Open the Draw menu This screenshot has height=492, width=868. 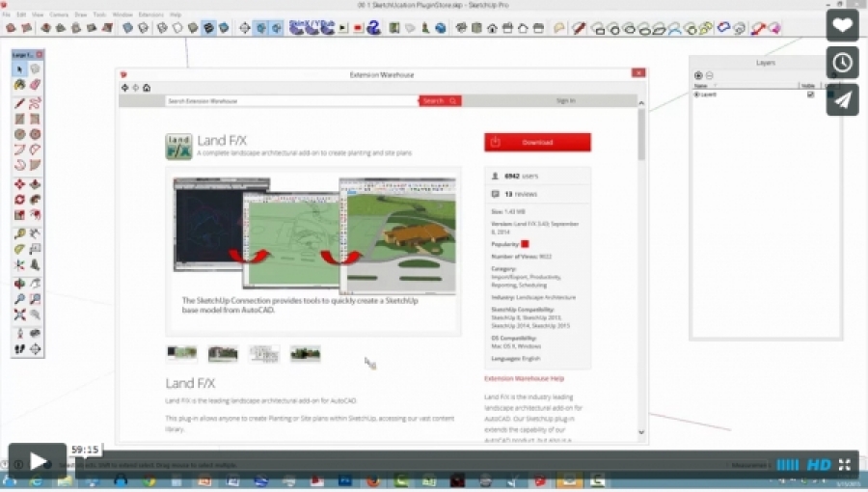click(x=81, y=14)
